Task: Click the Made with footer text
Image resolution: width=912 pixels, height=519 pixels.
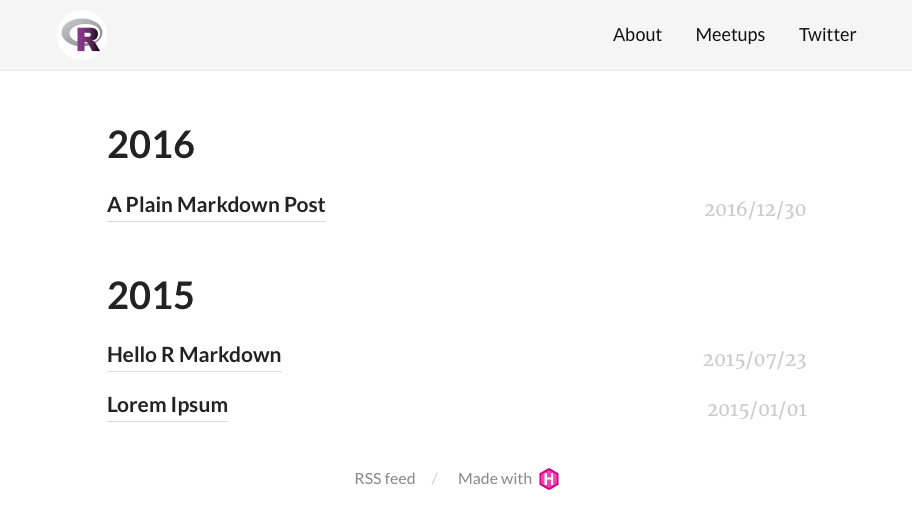Action: tap(494, 479)
